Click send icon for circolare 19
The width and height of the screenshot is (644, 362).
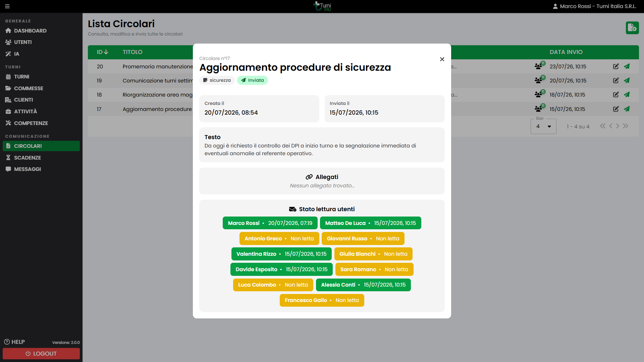[x=627, y=80]
